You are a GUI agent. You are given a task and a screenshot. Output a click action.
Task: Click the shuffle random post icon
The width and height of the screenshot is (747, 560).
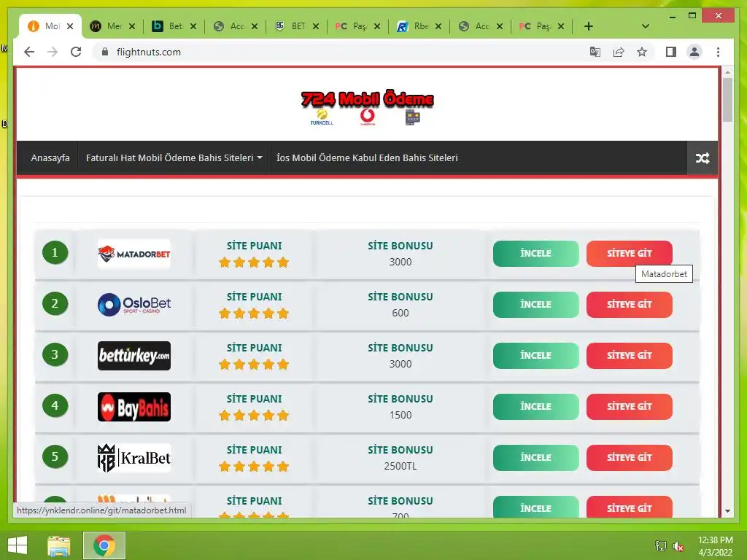tap(703, 158)
